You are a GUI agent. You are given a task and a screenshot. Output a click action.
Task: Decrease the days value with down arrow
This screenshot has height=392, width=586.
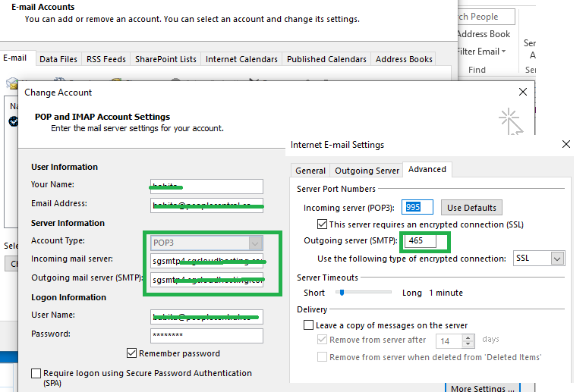pos(468,343)
